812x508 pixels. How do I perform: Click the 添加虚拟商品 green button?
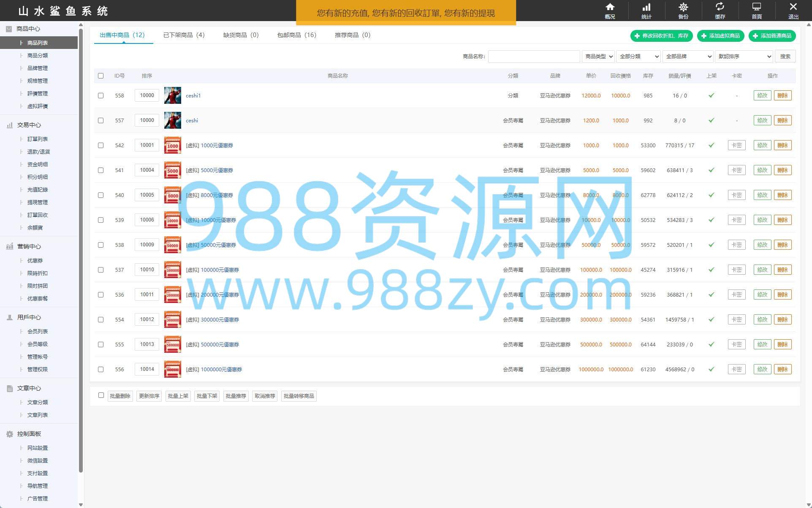tap(720, 36)
